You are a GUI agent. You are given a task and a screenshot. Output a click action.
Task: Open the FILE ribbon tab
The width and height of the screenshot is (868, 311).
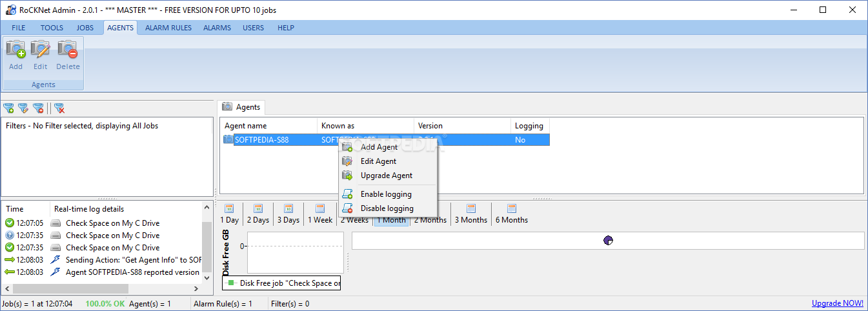click(19, 28)
